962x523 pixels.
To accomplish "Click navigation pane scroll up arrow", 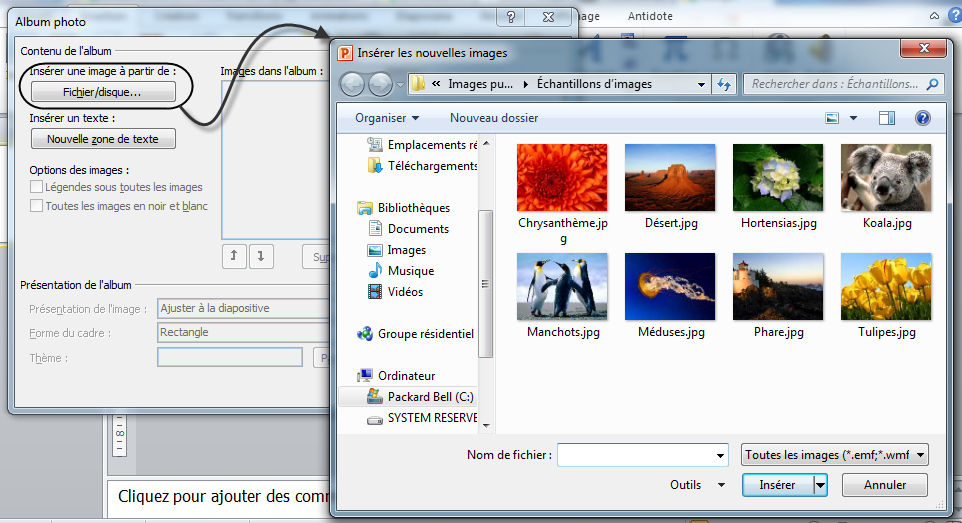I will tap(486, 143).
